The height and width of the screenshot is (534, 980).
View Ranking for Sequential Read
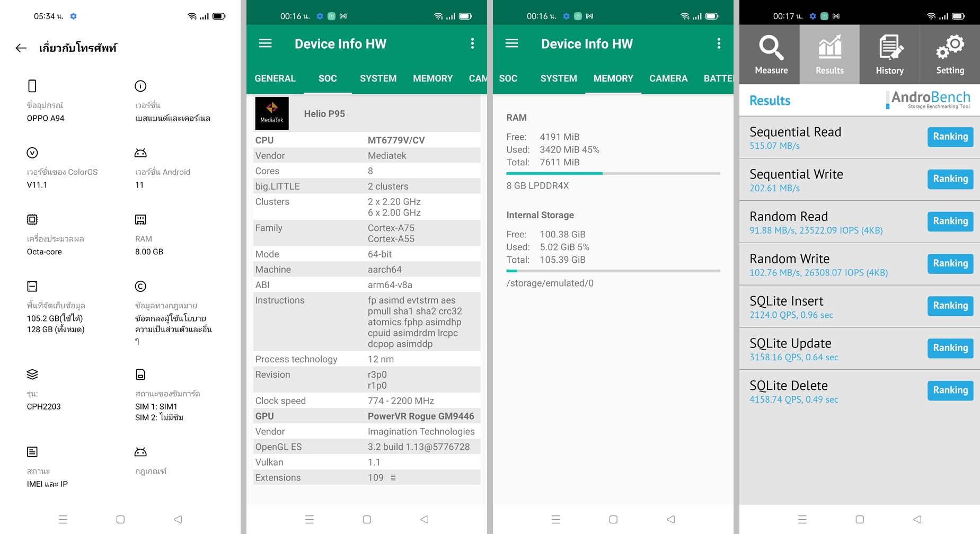pyautogui.click(x=950, y=137)
